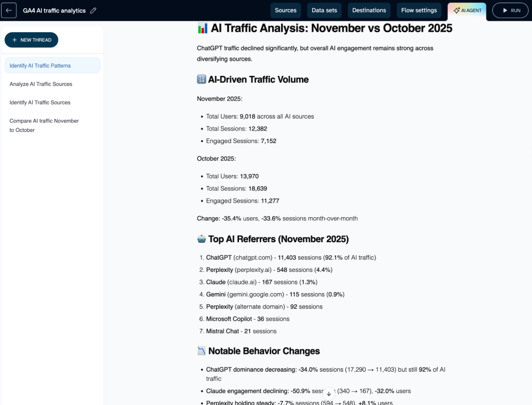Screen dimensions: 532x405
Task: Click robot emoji beside Top AI Referrers
Action: (x=202, y=239)
